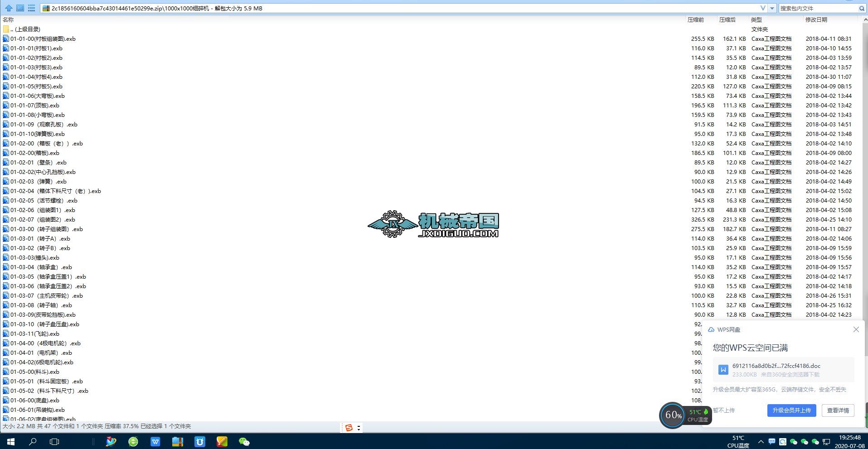
Task: Sort by the 压缩后 column header
Action: (727, 19)
